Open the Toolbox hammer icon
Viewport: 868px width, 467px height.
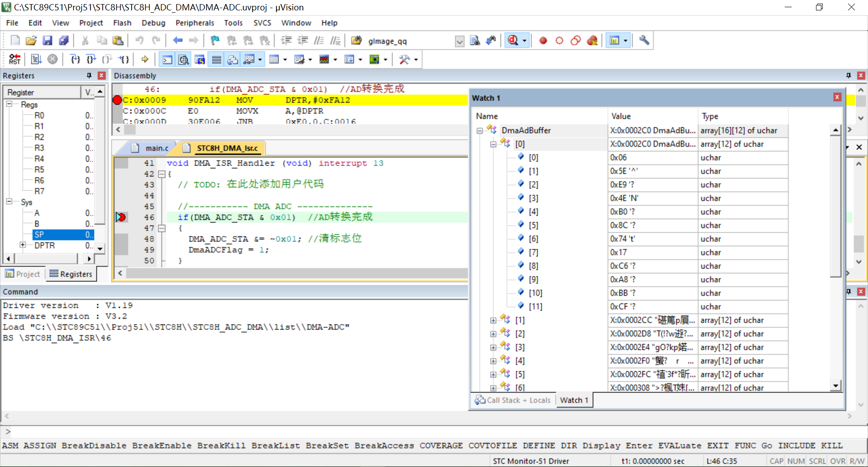[x=404, y=59]
